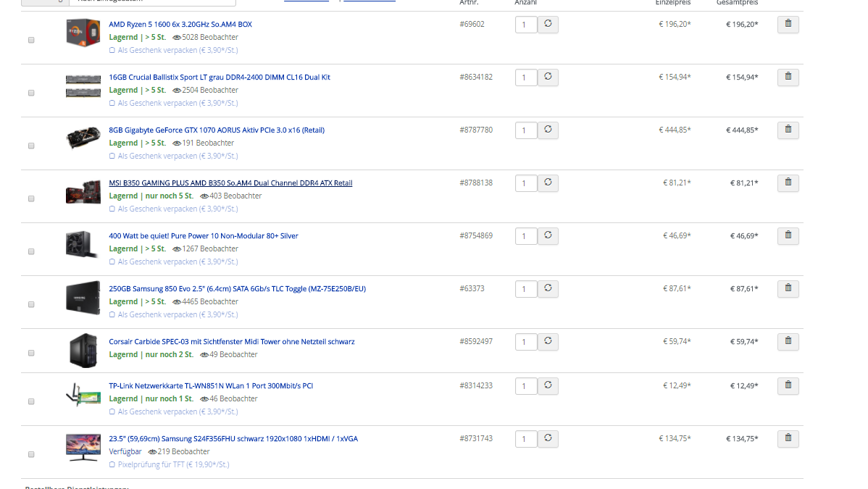Update quantity for Corsair Carbide case

(548, 341)
